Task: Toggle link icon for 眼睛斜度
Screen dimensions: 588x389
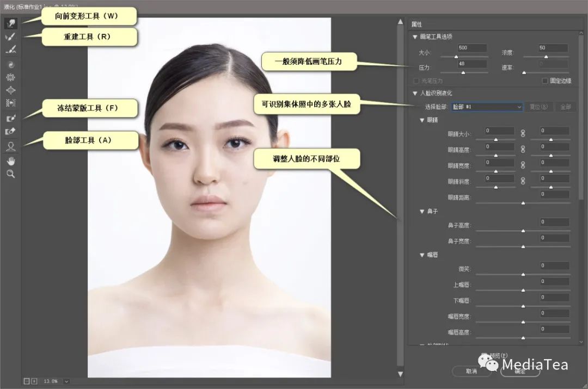Action: [x=523, y=181]
